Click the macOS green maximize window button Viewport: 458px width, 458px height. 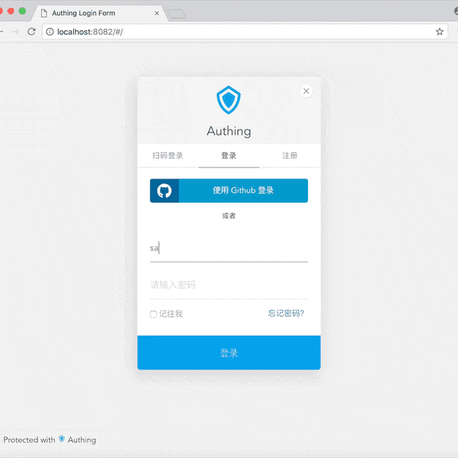[22, 11]
